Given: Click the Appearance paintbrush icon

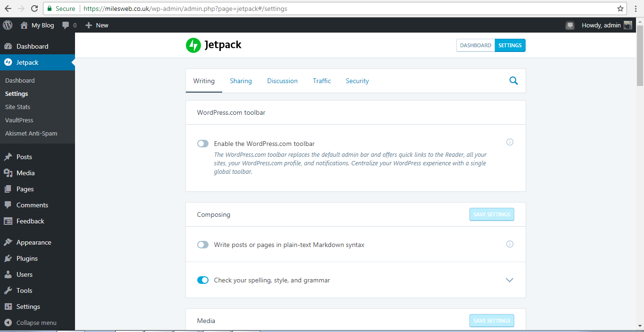Looking at the screenshot, I should click(8, 242).
